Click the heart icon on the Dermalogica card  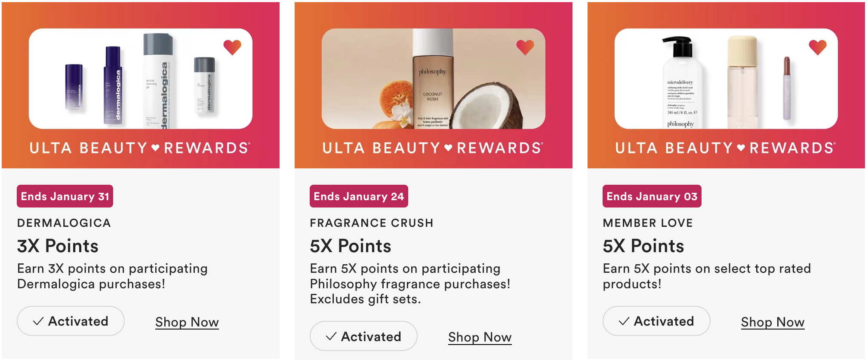[x=232, y=47]
